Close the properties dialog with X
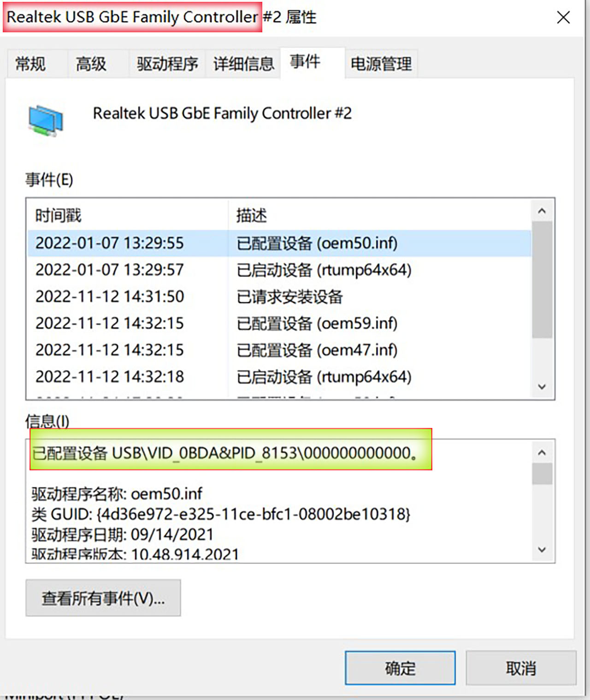 point(563,18)
